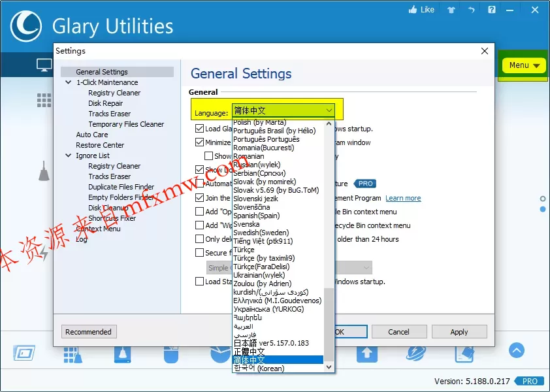Click the bottom dock screen icon
Screen dimensions: 550x392
tap(24, 353)
